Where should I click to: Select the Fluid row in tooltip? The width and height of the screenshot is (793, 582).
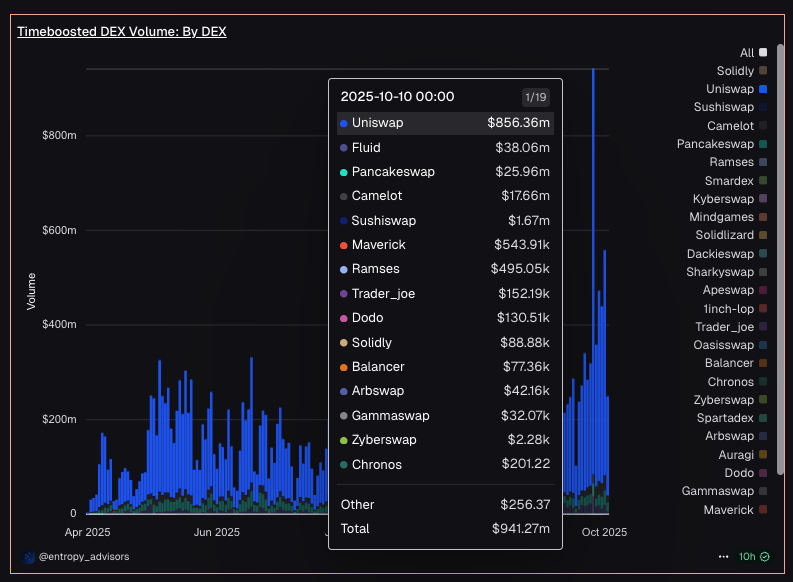[x=445, y=147]
